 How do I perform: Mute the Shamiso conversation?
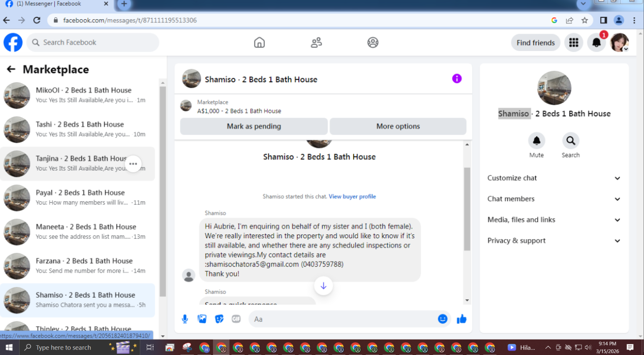pyautogui.click(x=536, y=141)
